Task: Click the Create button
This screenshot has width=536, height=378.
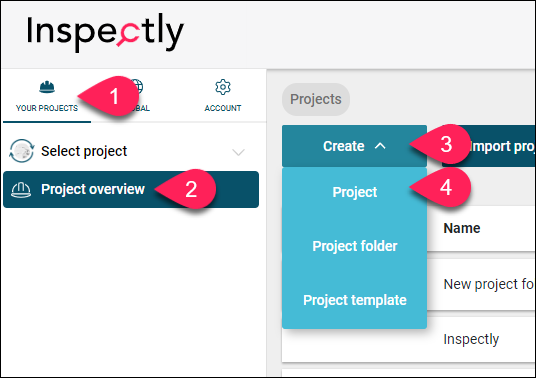Action: (354, 146)
